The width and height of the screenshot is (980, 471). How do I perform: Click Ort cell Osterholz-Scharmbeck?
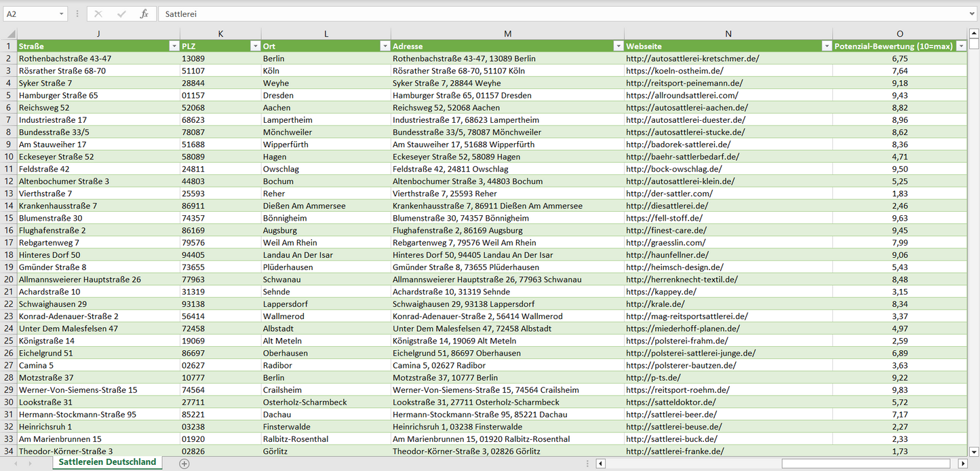[326, 402]
